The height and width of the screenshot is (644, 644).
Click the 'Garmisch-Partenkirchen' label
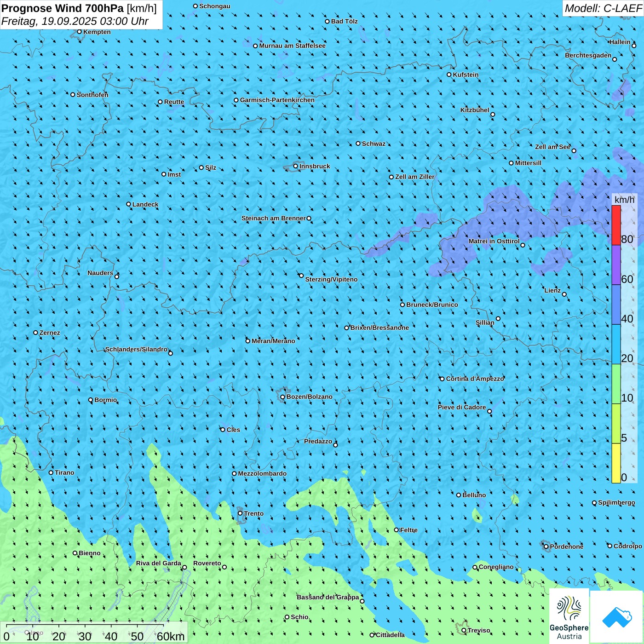pos(277,100)
